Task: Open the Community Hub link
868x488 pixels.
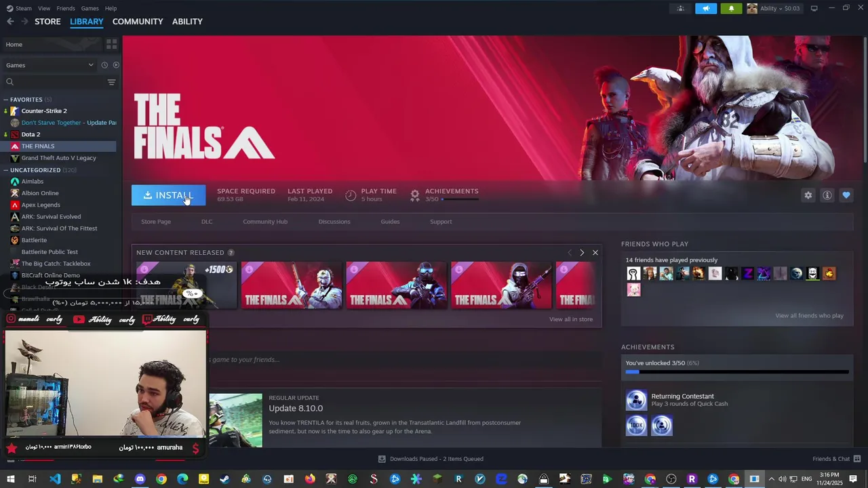Action: coord(265,222)
